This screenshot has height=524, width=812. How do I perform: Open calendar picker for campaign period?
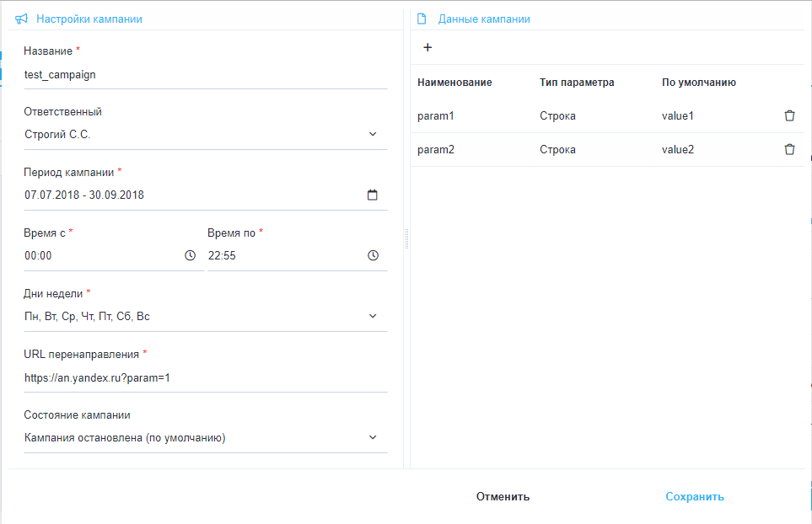pyautogui.click(x=373, y=195)
